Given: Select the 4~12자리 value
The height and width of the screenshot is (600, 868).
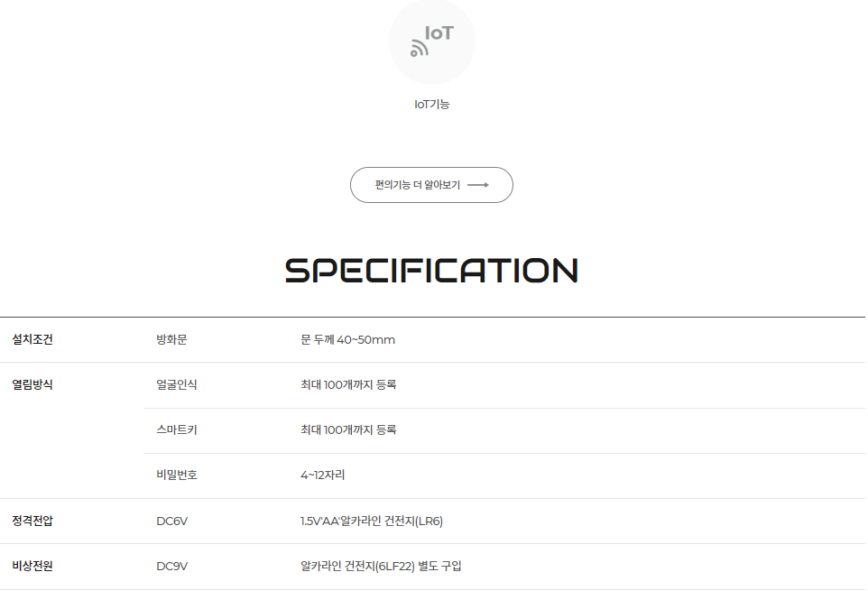Looking at the screenshot, I should (x=323, y=475).
